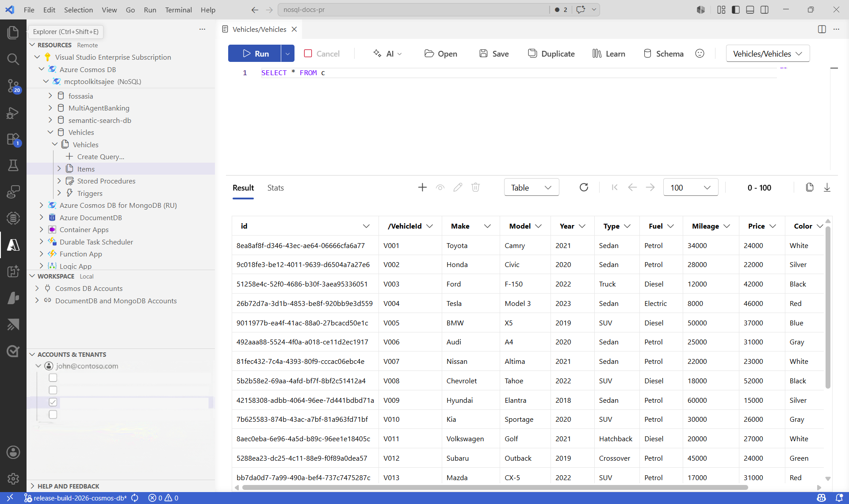The height and width of the screenshot is (504, 849).
Task: Run the query
Action: pyautogui.click(x=255, y=53)
